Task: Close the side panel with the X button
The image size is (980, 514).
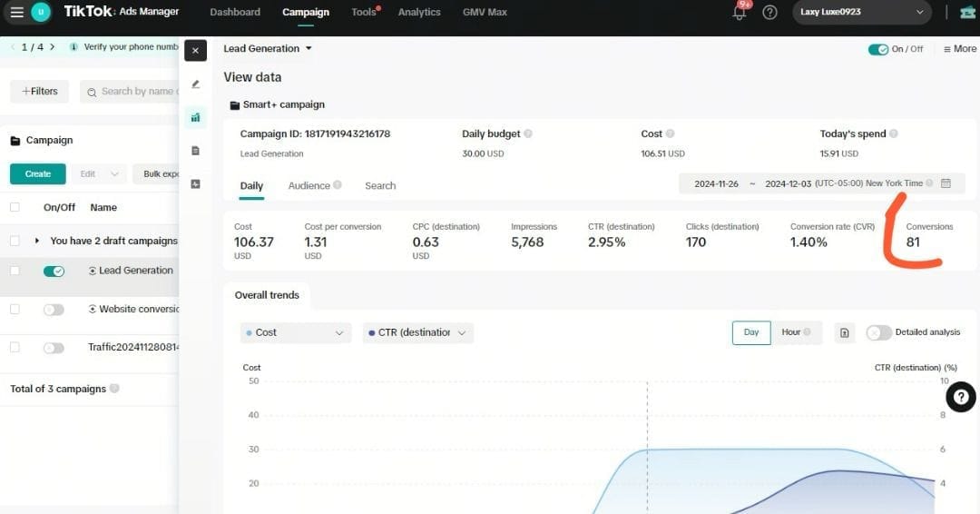Action: click(x=196, y=51)
